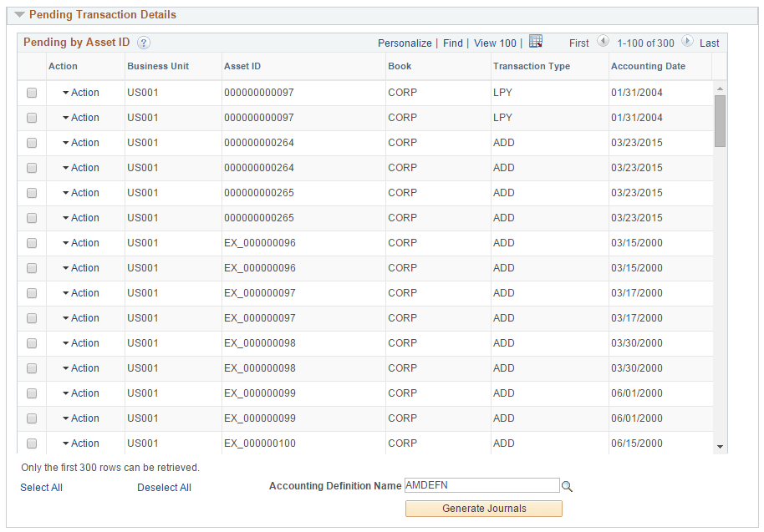Click the Select All link
Viewport: 764px width, 532px height.
(x=41, y=487)
